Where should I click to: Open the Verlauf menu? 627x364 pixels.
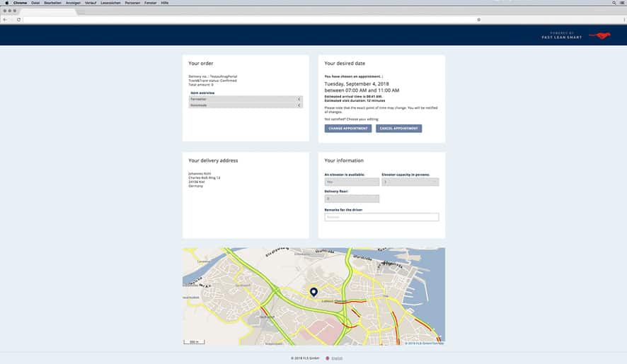(91, 3)
